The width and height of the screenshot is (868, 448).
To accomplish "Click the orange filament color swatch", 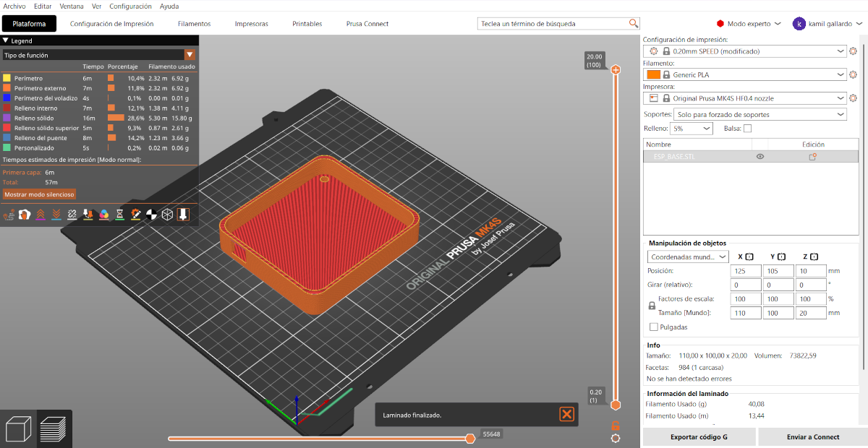I will coord(653,74).
